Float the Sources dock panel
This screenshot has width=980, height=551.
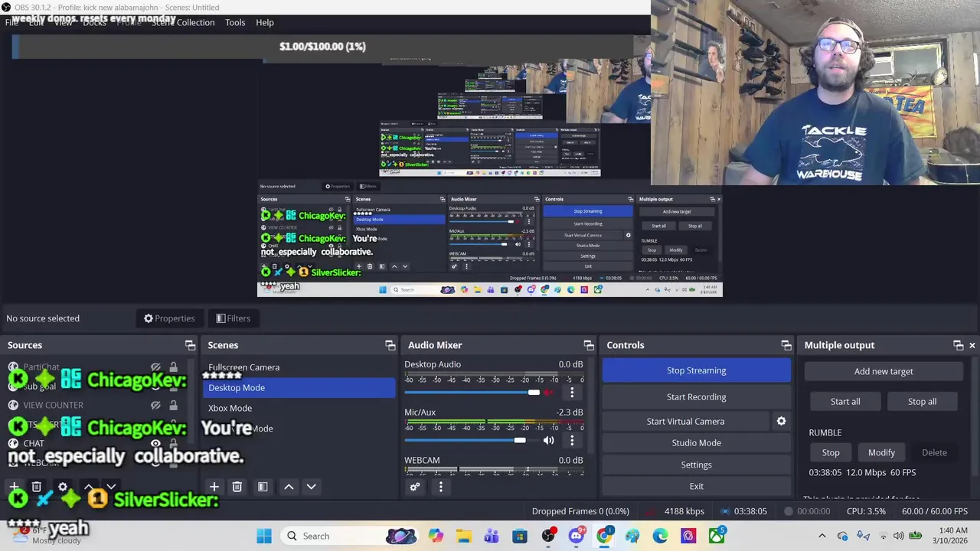point(190,345)
